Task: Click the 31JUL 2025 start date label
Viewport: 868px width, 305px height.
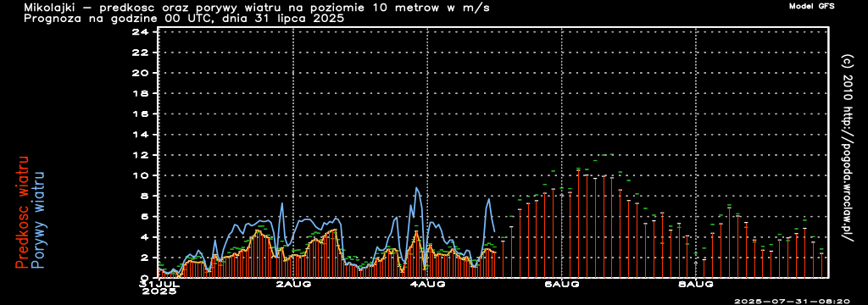Action: point(159,287)
